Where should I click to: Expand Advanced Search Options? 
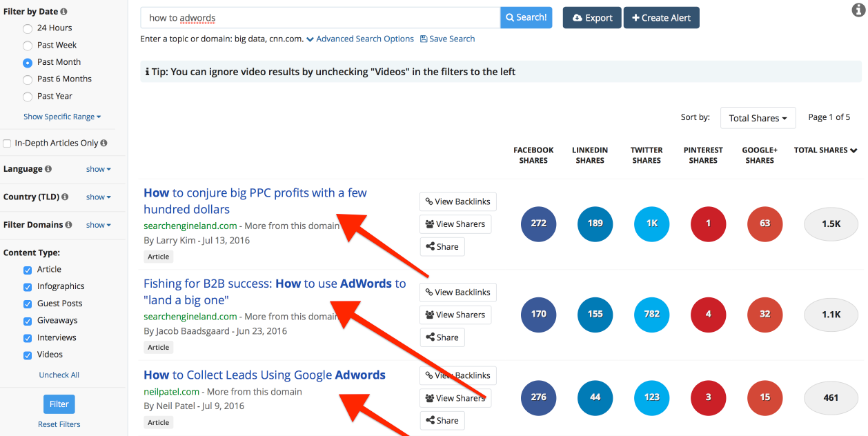pyautogui.click(x=360, y=39)
